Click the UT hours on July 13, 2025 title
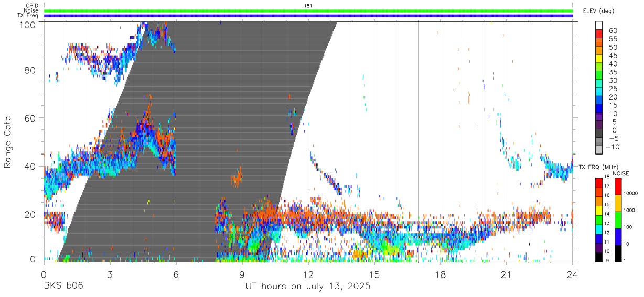 [x=308, y=287]
